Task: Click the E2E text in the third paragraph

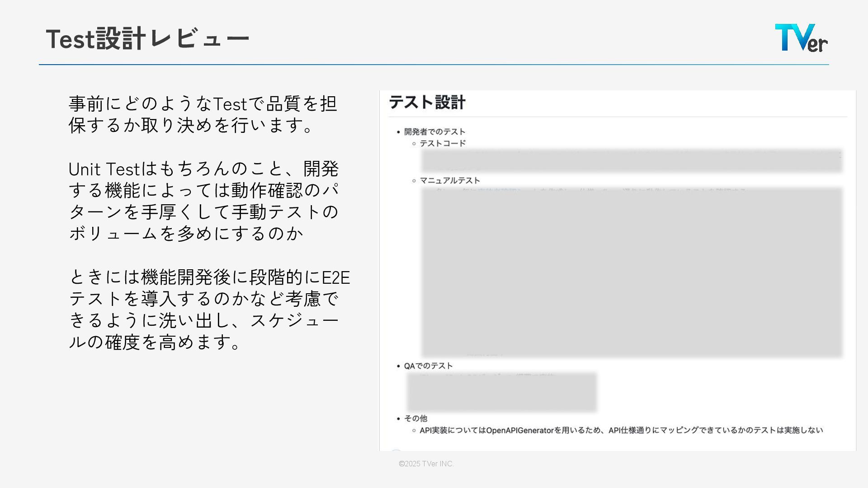Action: click(x=335, y=277)
